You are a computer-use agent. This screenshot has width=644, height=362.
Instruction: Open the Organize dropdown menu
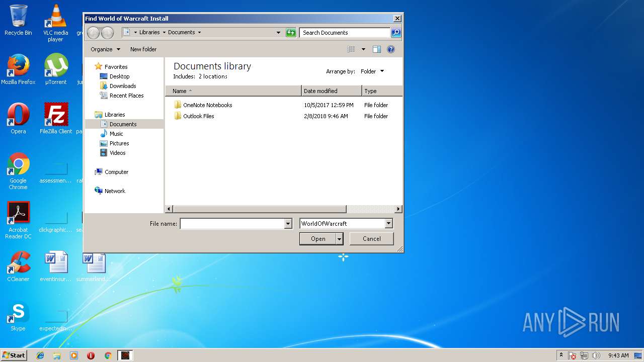(x=105, y=49)
